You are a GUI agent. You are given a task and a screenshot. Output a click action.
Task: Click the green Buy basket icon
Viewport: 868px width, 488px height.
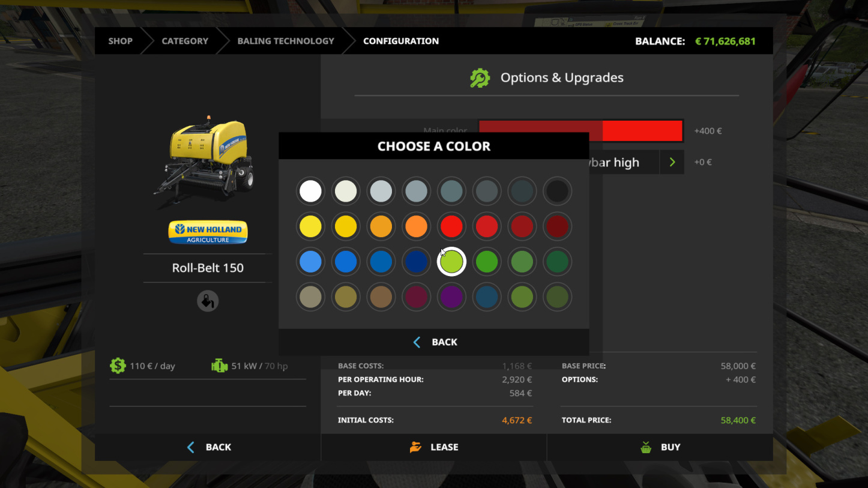[x=646, y=447]
